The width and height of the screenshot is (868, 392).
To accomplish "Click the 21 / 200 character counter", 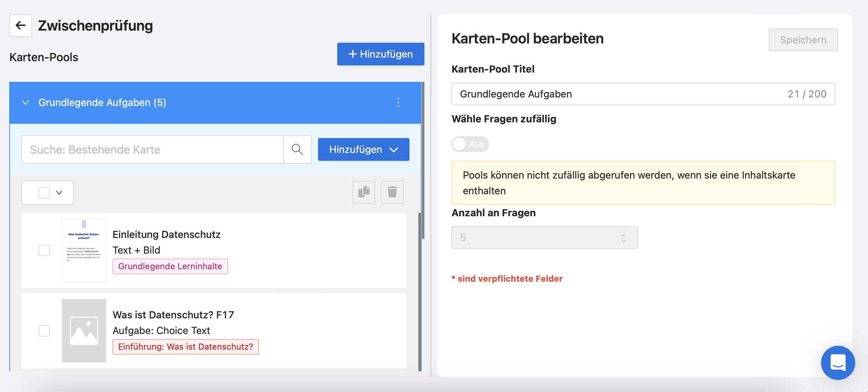I will tap(807, 94).
